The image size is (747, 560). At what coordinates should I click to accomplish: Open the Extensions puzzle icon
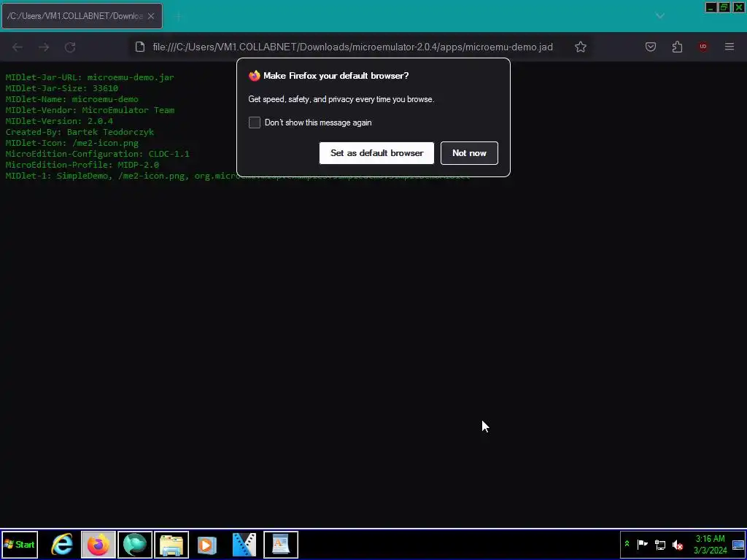click(x=677, y=47)
